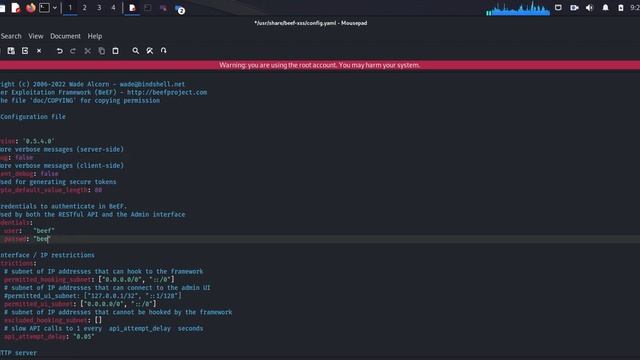This screenshot has width=640, height=360.
Task: Click the 'Configuration file' comment line
Action: [33, 117]
